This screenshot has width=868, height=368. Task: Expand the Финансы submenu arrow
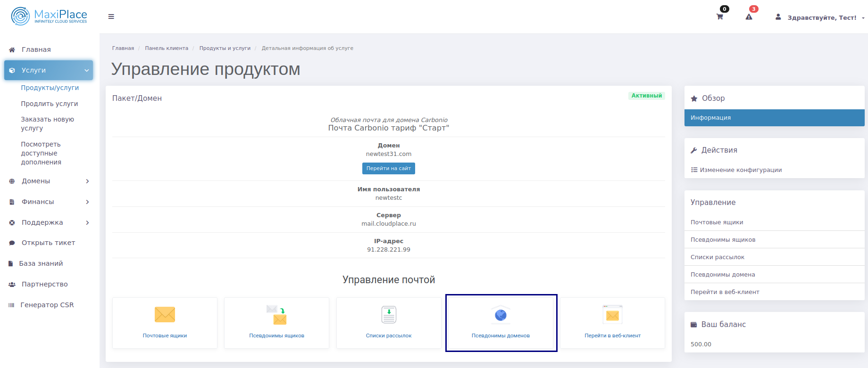pyautogui.click(x=87, y=202)
